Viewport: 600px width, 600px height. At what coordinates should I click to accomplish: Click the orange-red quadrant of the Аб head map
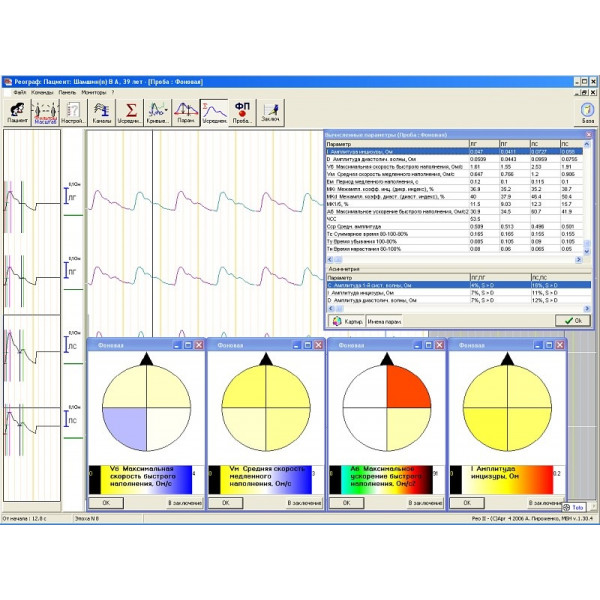[406, 388]
